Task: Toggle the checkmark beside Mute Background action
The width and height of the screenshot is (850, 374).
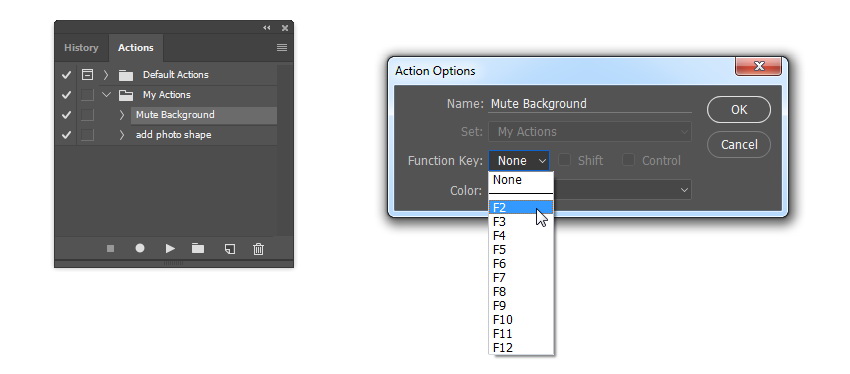Action: point(67,115)
